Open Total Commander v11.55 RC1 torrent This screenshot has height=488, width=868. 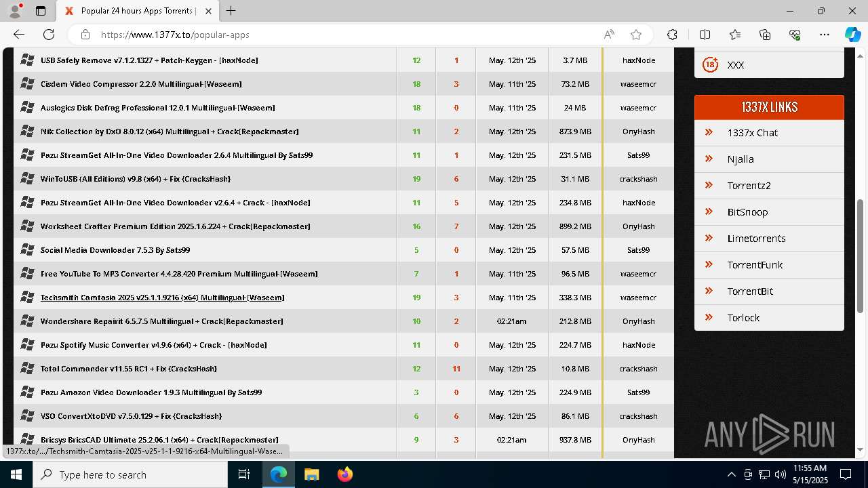(129, 369)
